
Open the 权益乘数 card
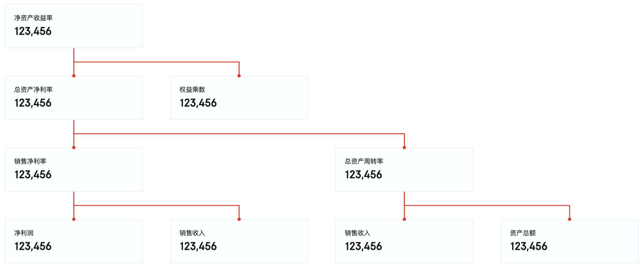click(239, 98)
